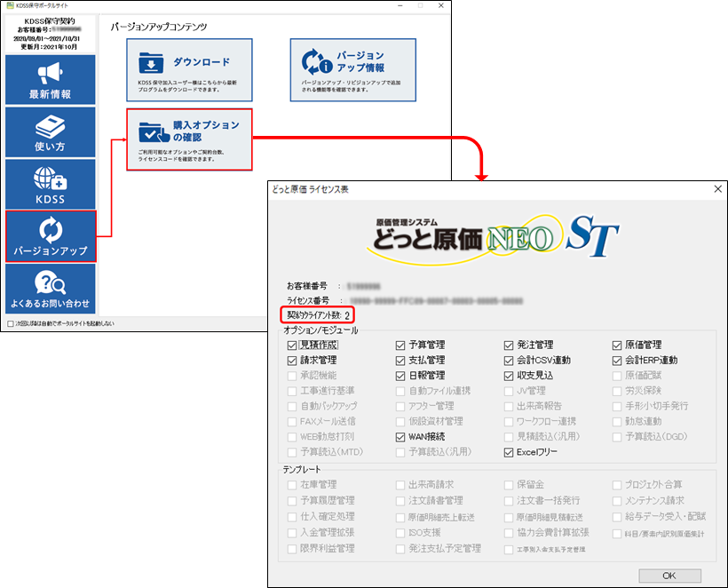Image resolution: width=728 pixels, height=588 pixels.
Task: Open the ダウンロード tile
Action: coord(189,70)
